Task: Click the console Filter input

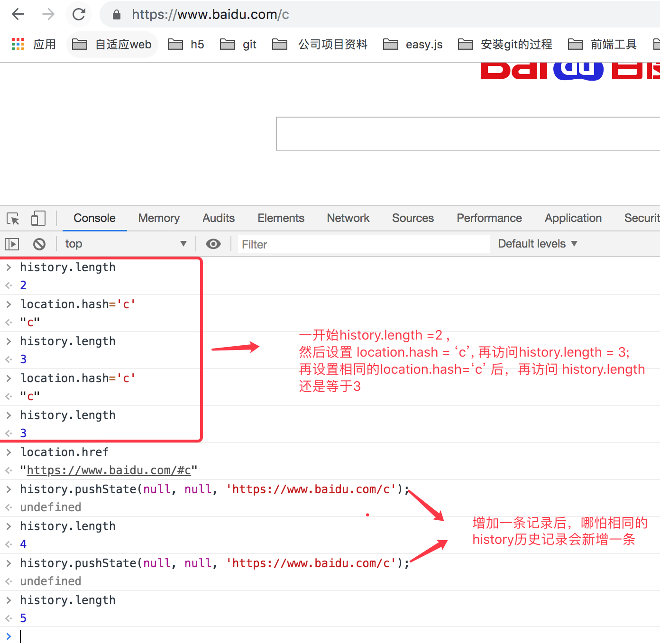Action: pyautogui.click(x=363, y=245)
